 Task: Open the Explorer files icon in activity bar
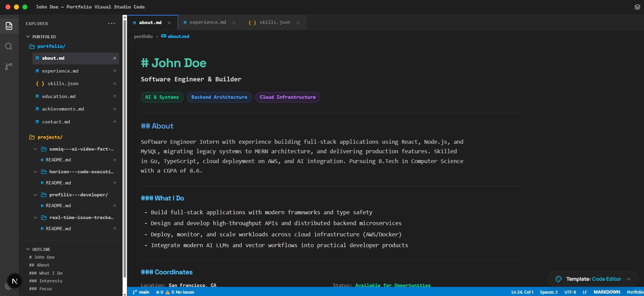9,26
